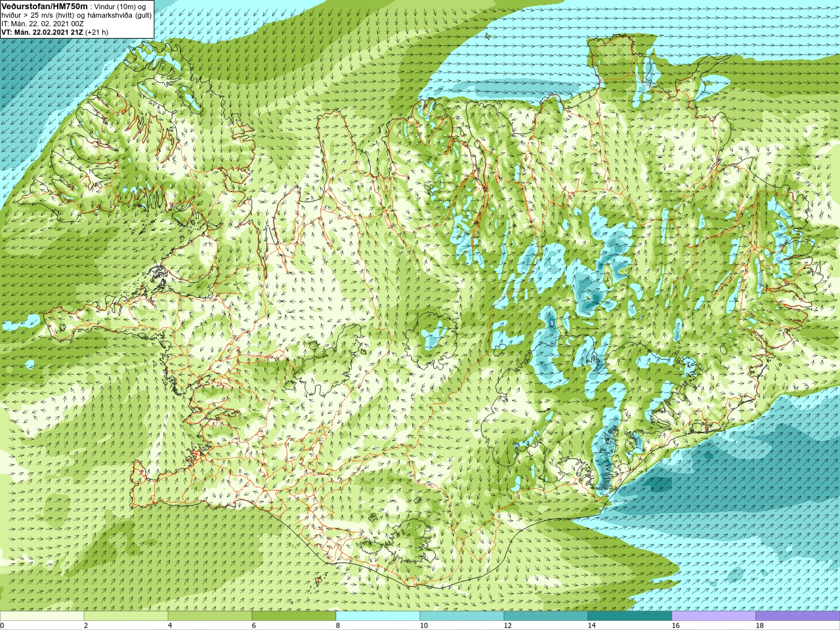Click the legend scale label '14'

pos(591,625)
